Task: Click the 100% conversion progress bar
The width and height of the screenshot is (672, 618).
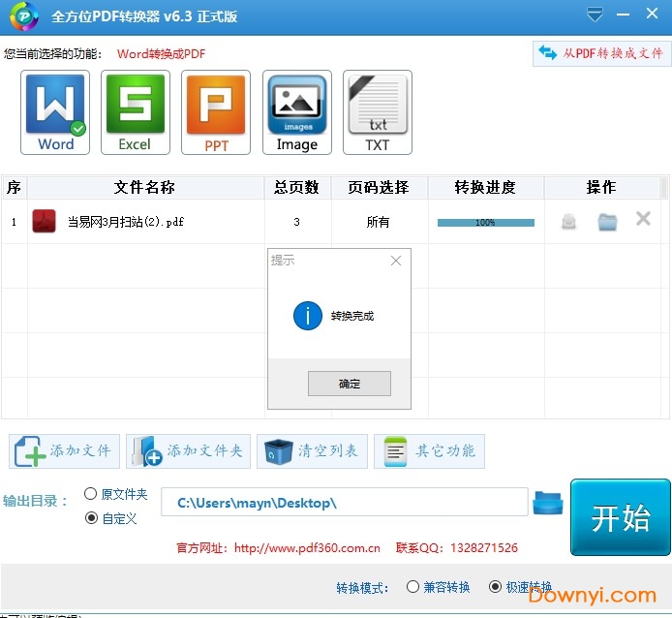Action: click(485, 223)
